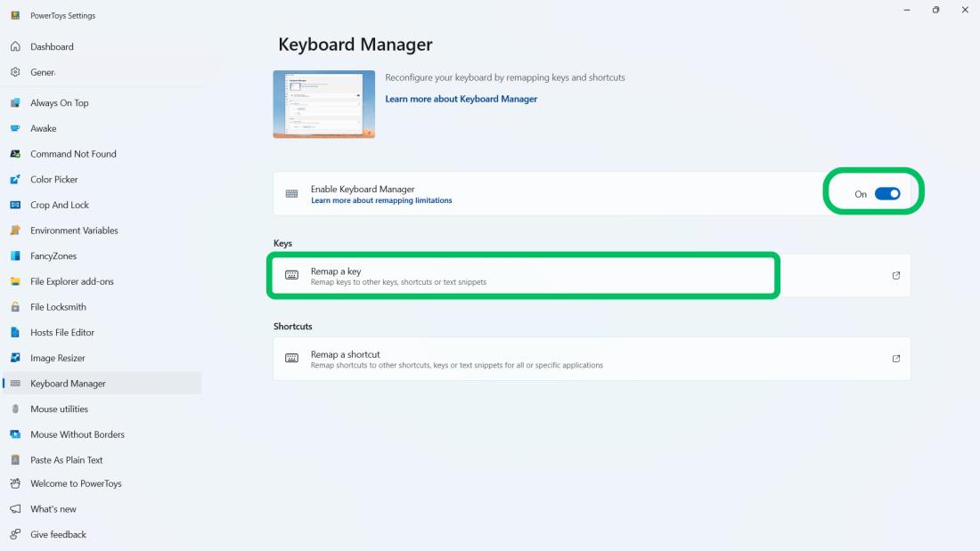Click the What's new megaphone icon
This screenshot has width=980, height=551.
tap(16, 509)
